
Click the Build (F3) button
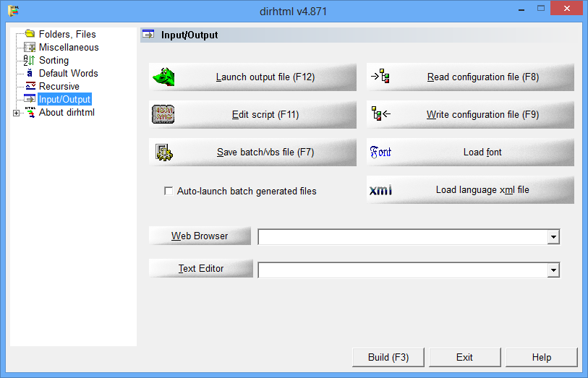pyautogui.click(x=388, y=357)
